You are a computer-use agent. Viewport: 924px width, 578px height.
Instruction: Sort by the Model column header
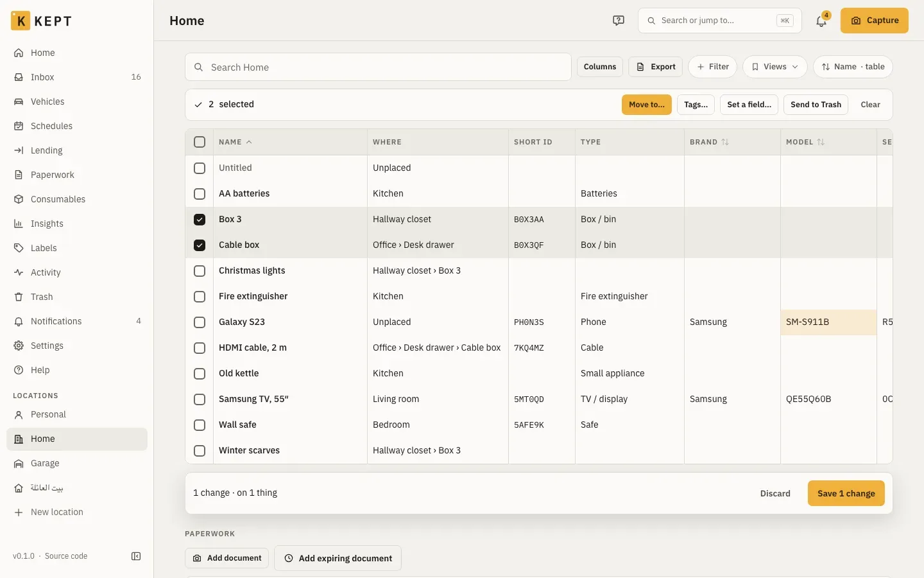[x=805, y=142]
